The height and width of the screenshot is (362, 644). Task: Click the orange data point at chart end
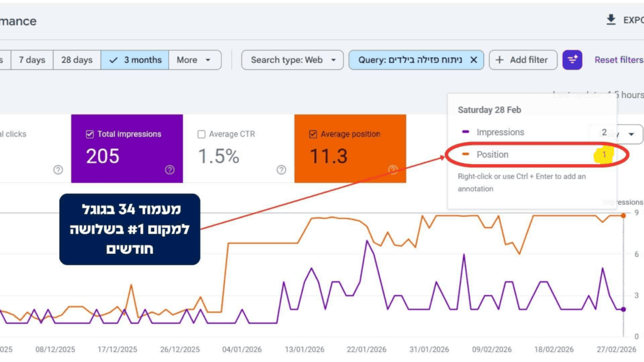pos(623,216)
